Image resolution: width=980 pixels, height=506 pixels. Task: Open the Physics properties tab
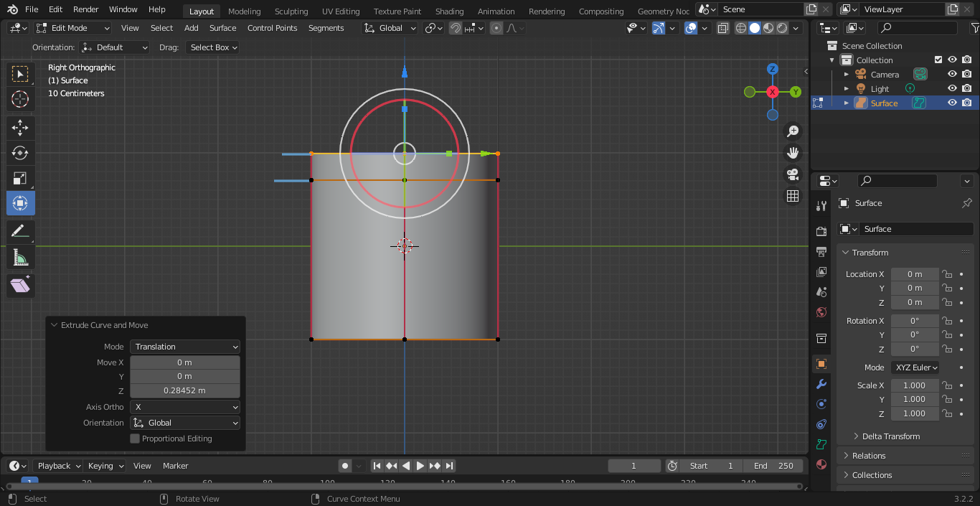click(821, 404)
